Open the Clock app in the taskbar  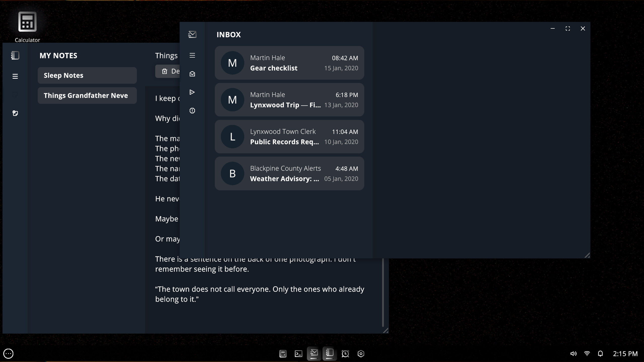coord(345,354)
